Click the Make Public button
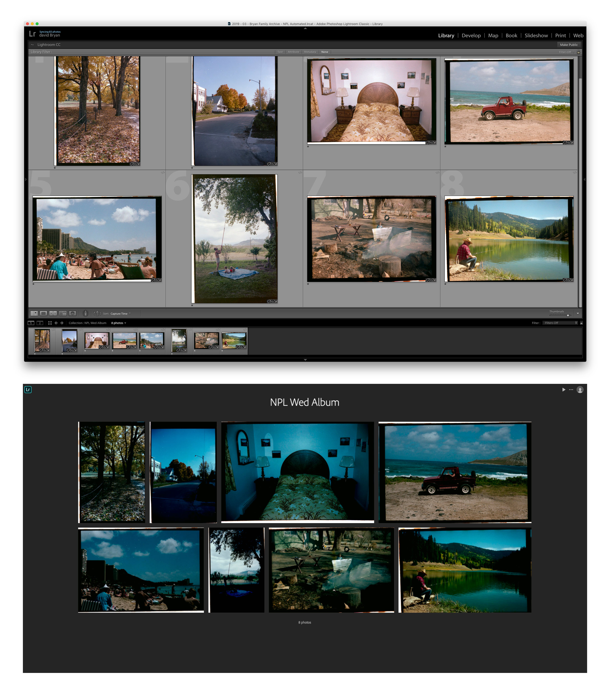Image resolution: width=610 pixels, height=700 pixels. [x=569, y=45]
